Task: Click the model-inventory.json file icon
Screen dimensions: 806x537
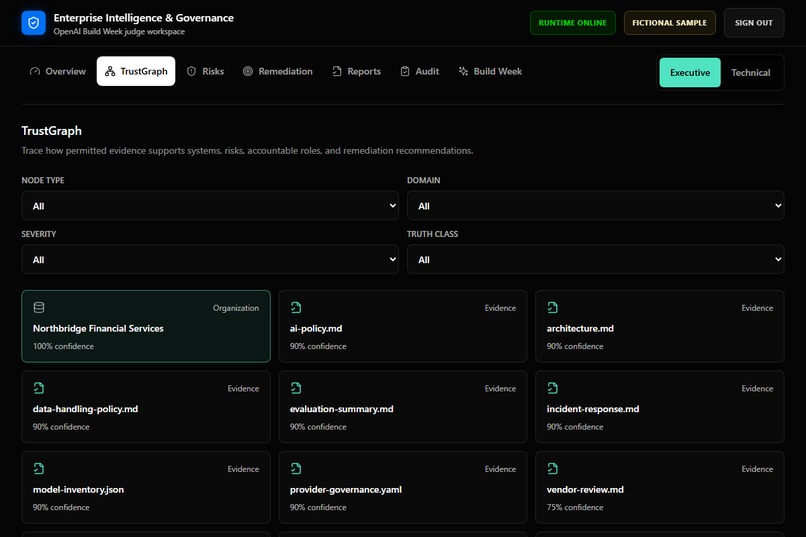Action: tap(39, 469)
